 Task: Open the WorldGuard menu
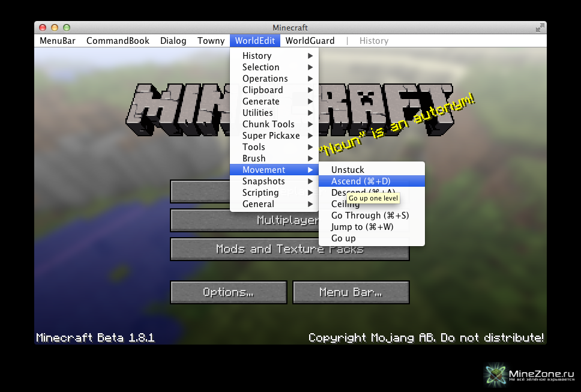(309, 41)
